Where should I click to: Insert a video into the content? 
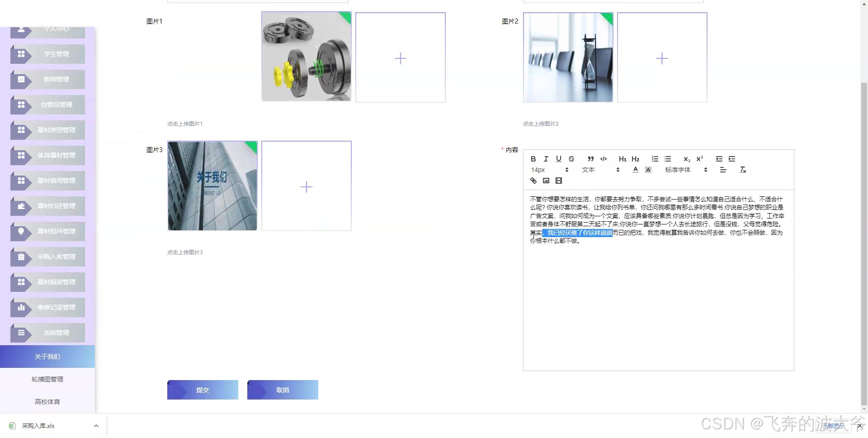[559, 181]
